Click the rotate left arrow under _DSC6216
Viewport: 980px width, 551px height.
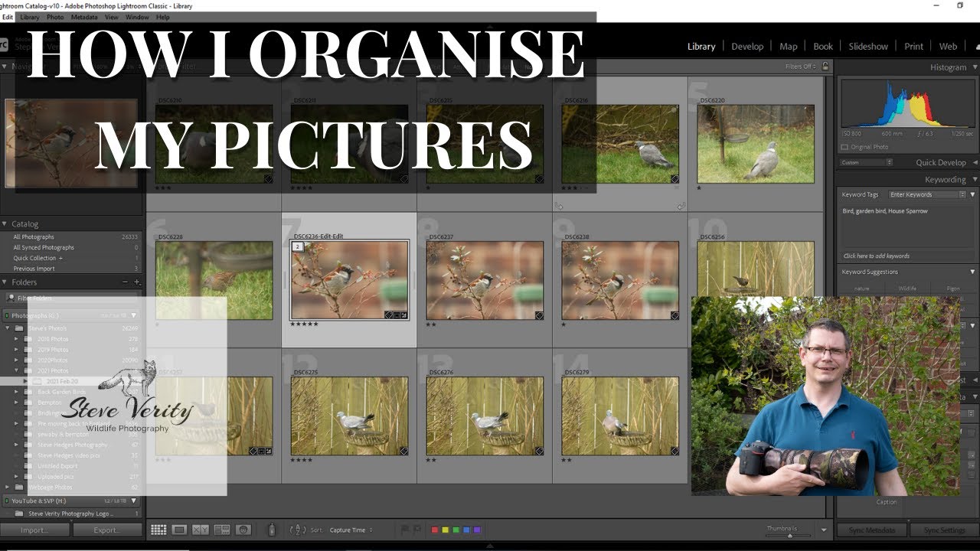559,206
